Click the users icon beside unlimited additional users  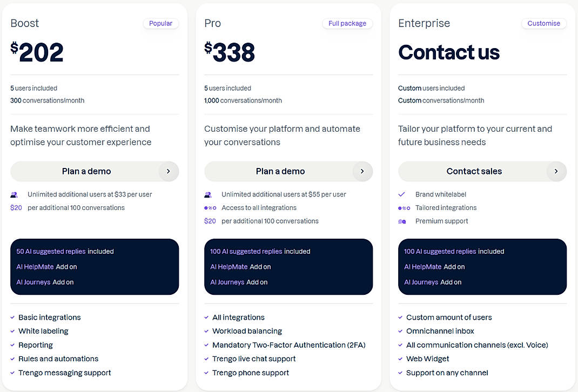[x=15, y=194]
